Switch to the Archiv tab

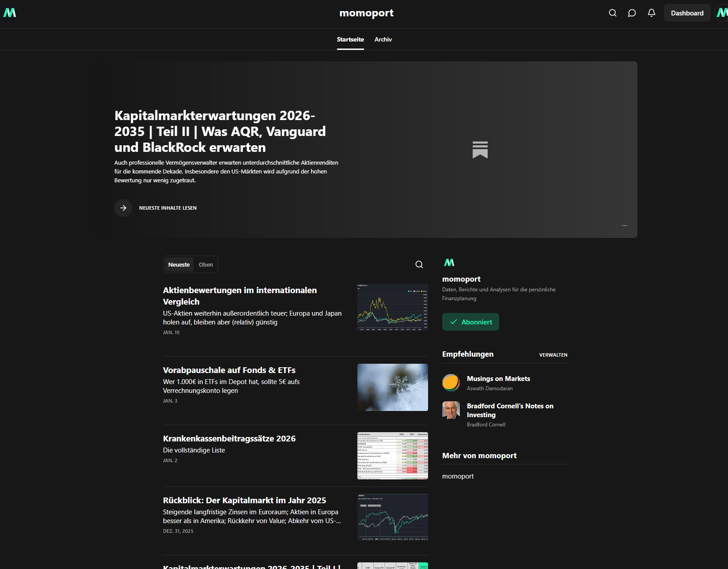click(383, 39)
